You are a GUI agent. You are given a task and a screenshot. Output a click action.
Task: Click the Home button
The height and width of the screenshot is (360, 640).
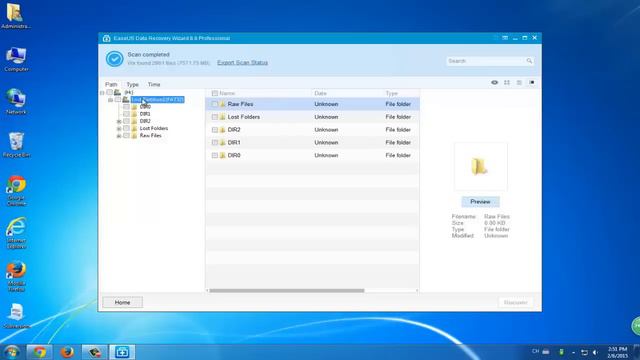(122, 302)
